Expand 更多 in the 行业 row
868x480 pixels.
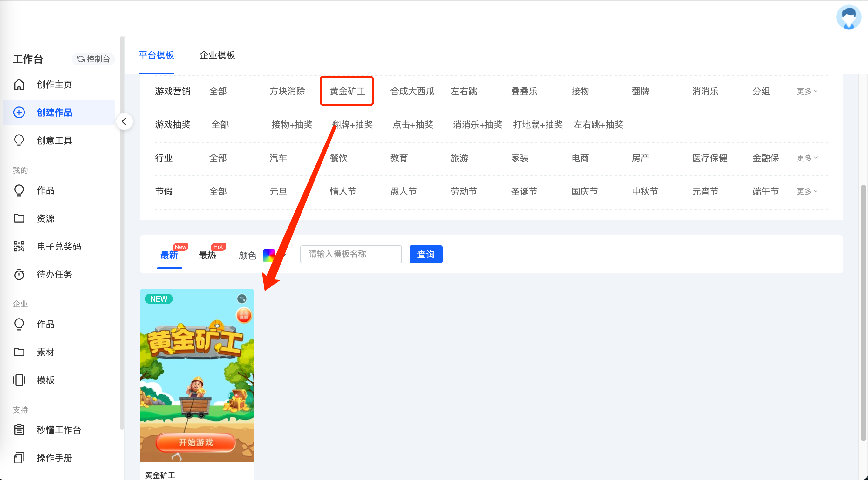click(x=807, y=158)
